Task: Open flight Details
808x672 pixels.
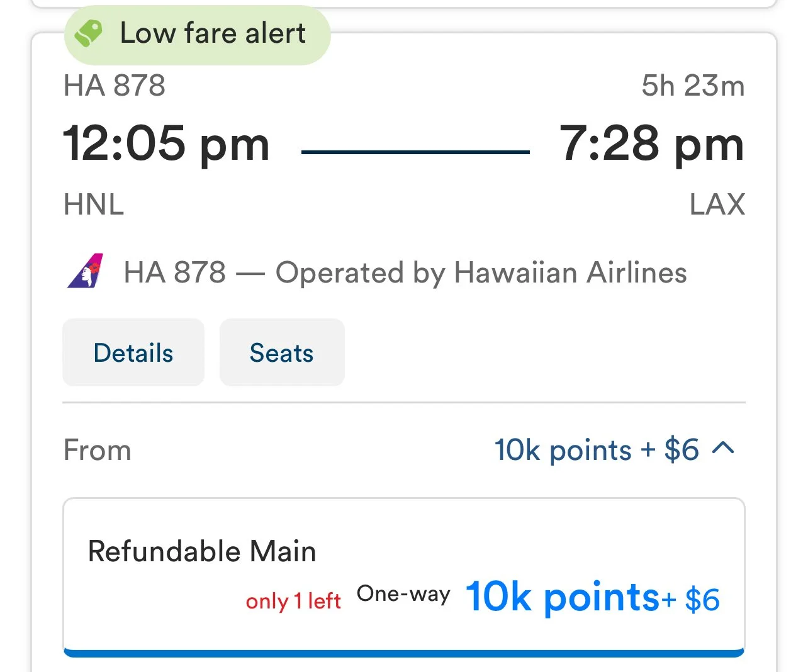Action: pyautogui.click(x=133, y=352)
